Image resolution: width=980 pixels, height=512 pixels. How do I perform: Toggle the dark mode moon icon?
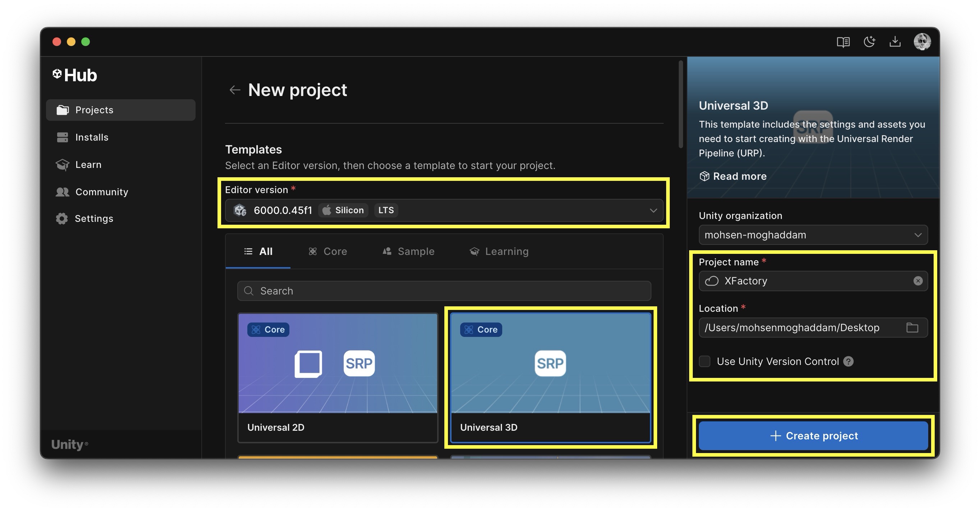point(869,41)
